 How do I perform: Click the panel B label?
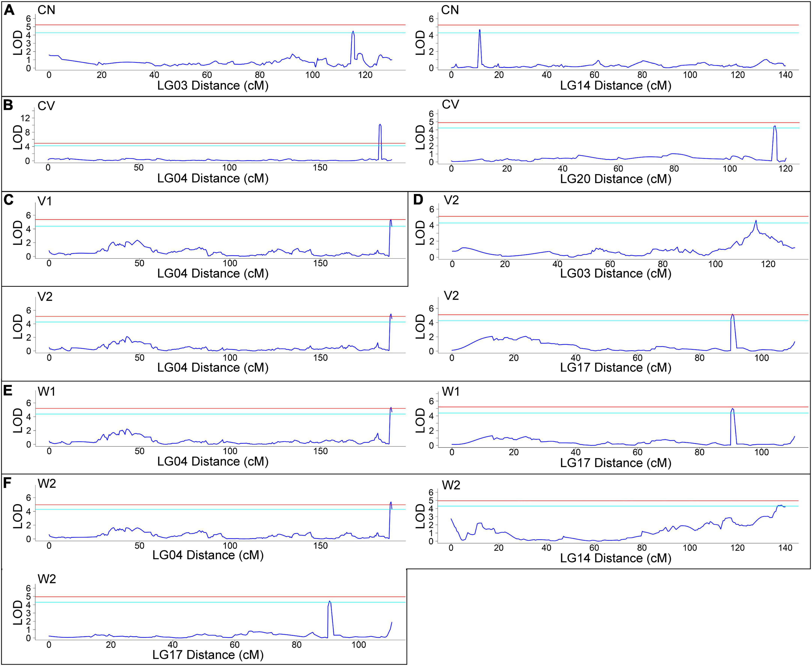coord(8,105)
